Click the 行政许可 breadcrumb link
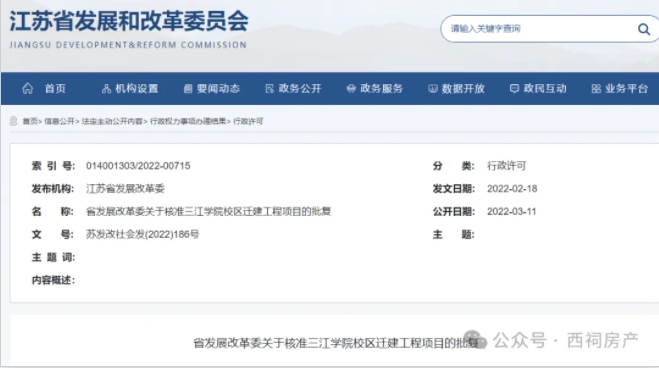 coord(248,121)
